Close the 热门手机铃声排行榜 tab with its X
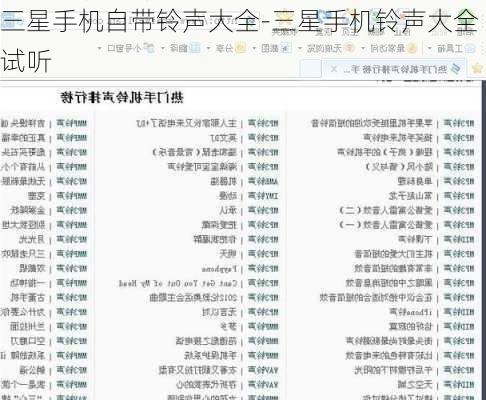This screenshot has width=486, height=400. click(x=333, y=69)
